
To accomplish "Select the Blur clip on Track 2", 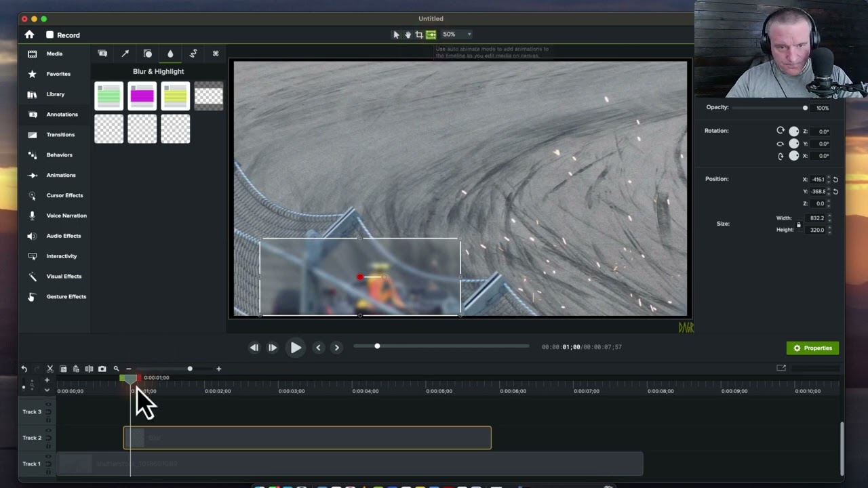I will [307, 438].
